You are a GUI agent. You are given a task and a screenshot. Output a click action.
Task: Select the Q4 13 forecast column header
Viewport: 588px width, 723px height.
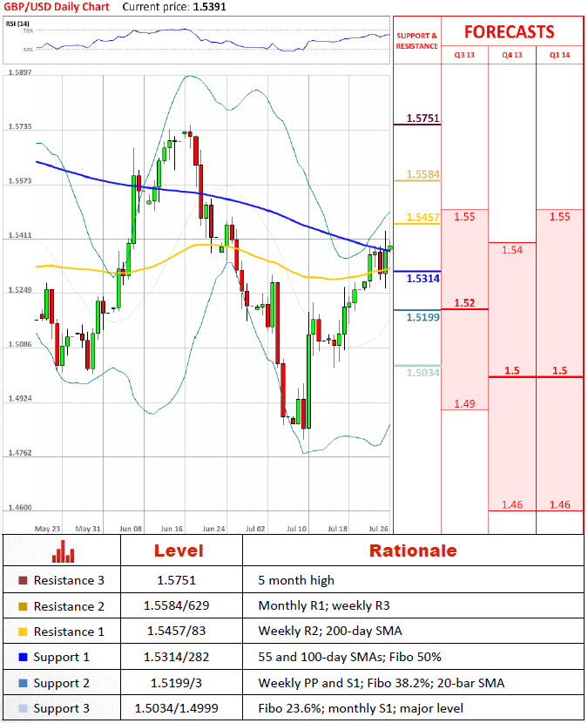[512, 55]
